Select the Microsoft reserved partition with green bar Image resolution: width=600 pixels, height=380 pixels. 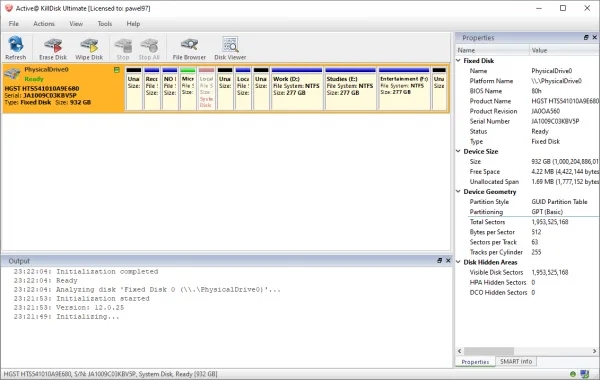[x=188, y=89]
